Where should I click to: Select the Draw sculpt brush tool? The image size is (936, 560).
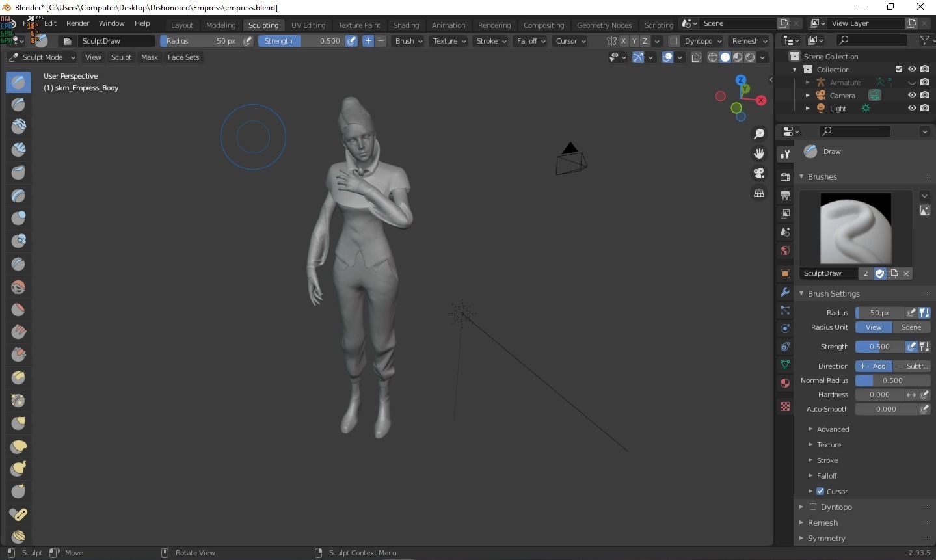point(18,82)
